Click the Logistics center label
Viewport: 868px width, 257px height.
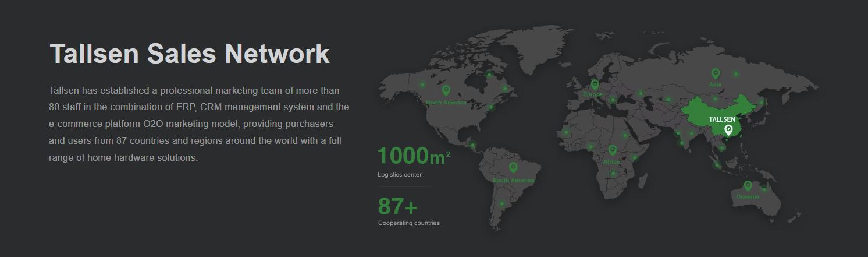pos(400,175)
